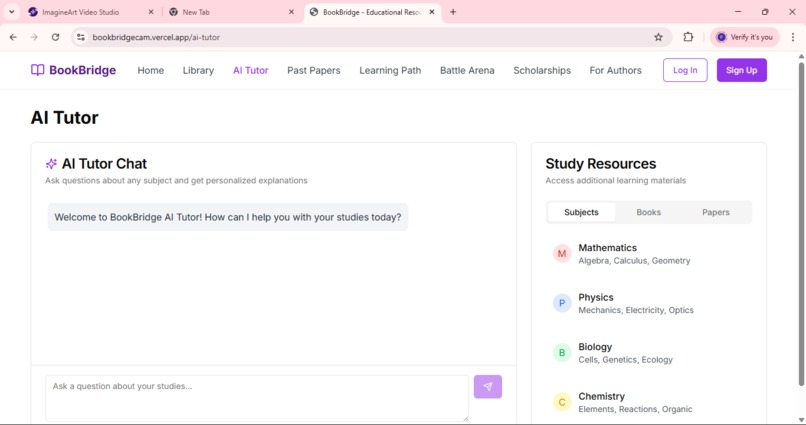This screenshot has width=806, height=425.
Task: Open the For Authors page
Action: [x=615, y=70]
